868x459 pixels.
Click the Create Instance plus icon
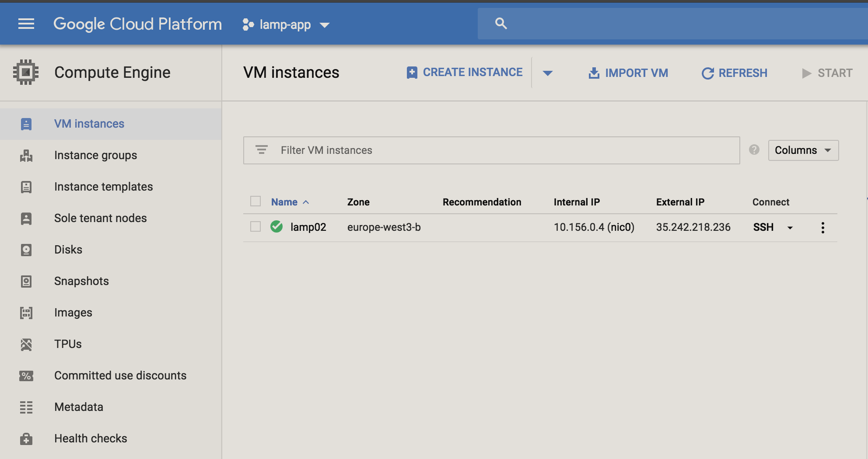pyautogui.click(x=412, y=73)
